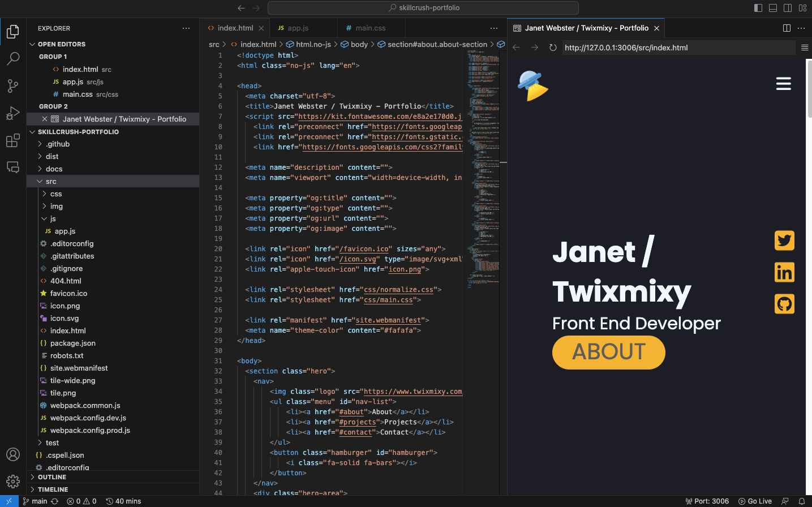Split the preview editor right
This screenshot has height=507, width=812.
(787, 28)
